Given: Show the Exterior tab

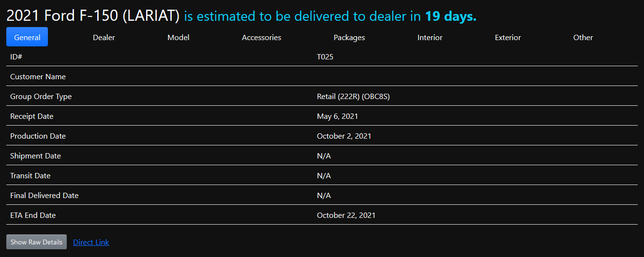Looking at the screenshot, I should (x=508, y=37).
